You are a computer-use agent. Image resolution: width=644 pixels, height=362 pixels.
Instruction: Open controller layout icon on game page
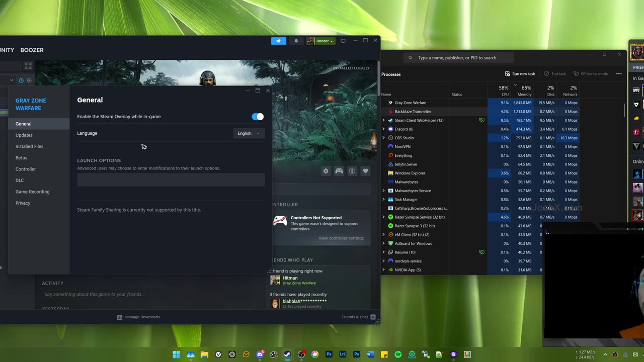pos(339,171)
